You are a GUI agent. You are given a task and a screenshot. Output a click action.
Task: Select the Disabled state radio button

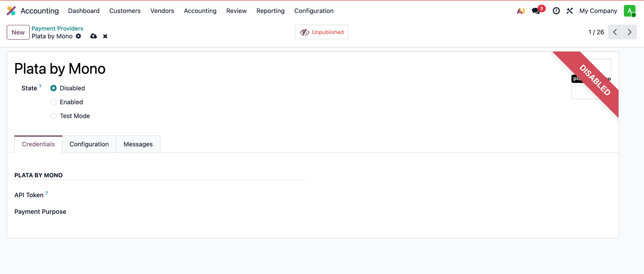tap(53, 88)
